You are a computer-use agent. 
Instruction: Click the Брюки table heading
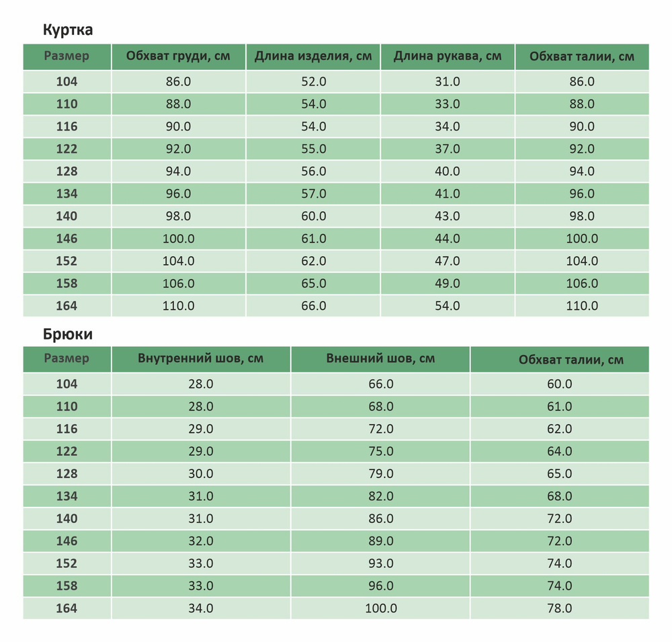pos(68,334)
